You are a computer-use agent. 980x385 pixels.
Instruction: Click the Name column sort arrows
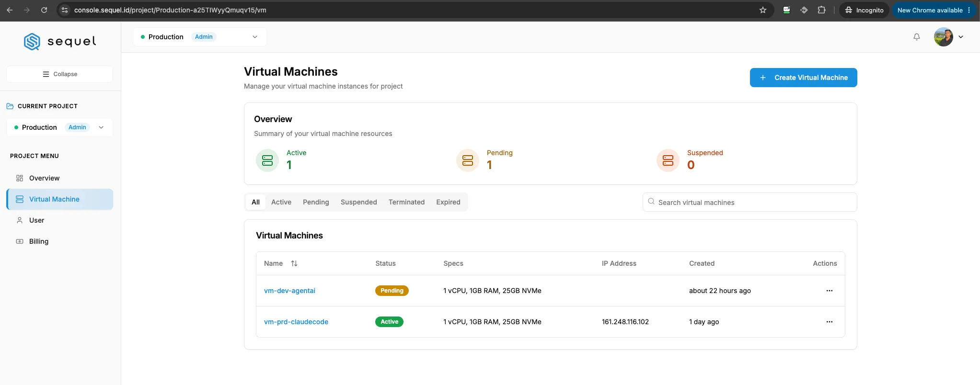point(294,263)
